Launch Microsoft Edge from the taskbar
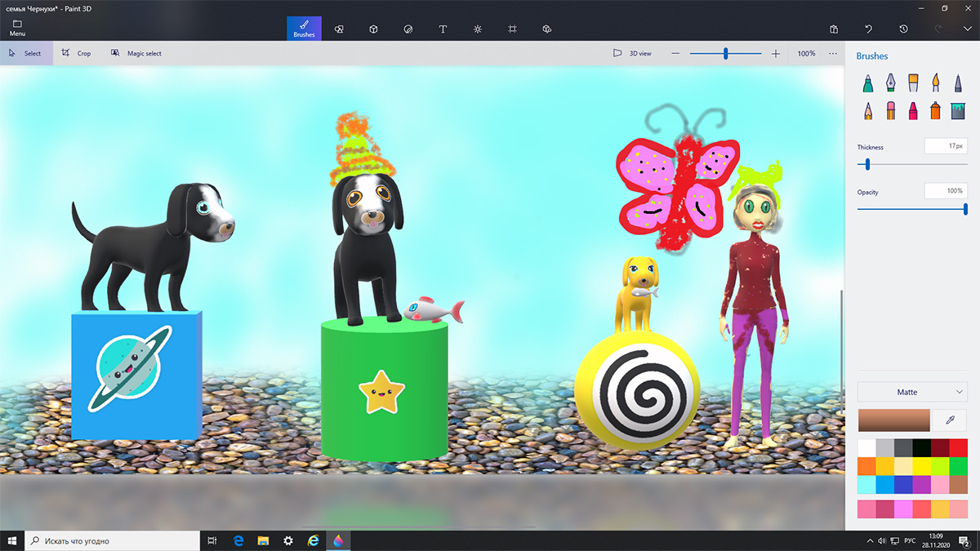 point(239,540)
